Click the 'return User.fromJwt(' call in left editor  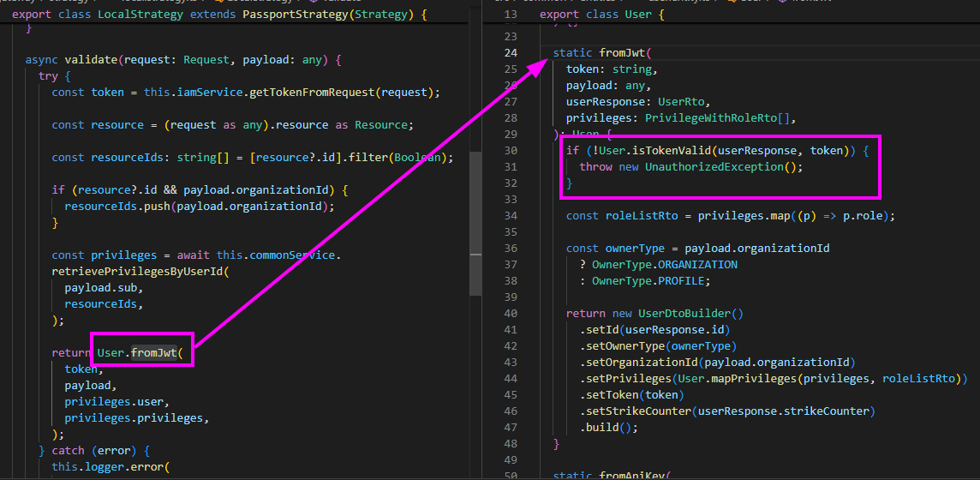pos(117,352)
